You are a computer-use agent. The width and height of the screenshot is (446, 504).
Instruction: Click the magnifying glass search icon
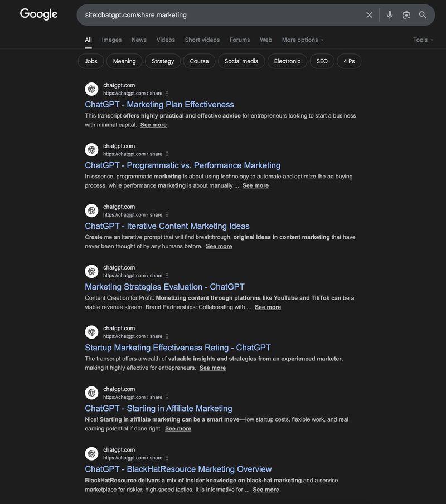[423, 15]
